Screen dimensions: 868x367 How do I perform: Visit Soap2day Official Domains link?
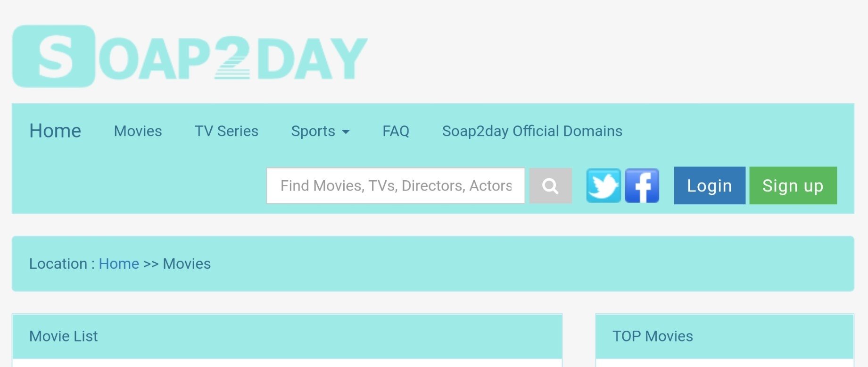tap(532, 131)
